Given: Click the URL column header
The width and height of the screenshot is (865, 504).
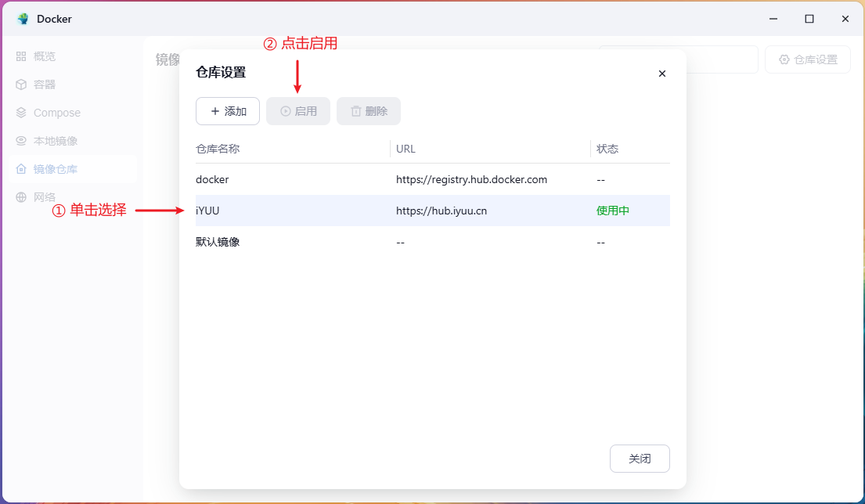Looking at the screenshot, I should pyautogui.click(x=405, y=149).
